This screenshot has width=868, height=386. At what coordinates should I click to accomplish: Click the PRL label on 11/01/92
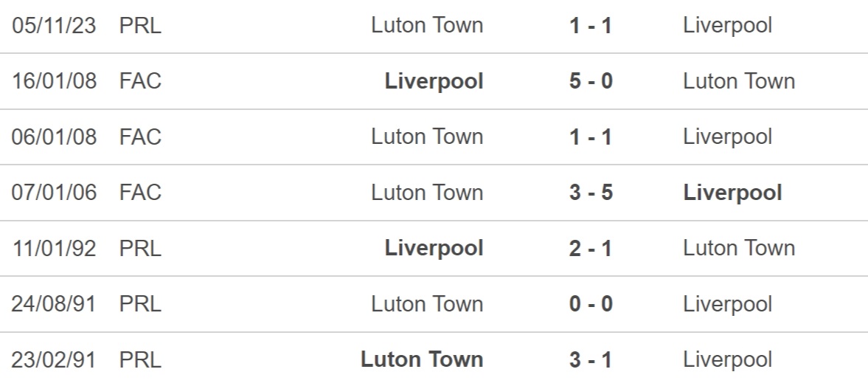(140, 248)
